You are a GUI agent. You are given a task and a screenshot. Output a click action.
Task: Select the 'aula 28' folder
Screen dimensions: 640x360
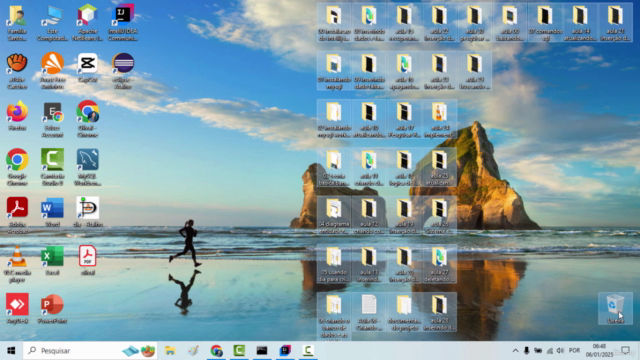pos(439,312)
